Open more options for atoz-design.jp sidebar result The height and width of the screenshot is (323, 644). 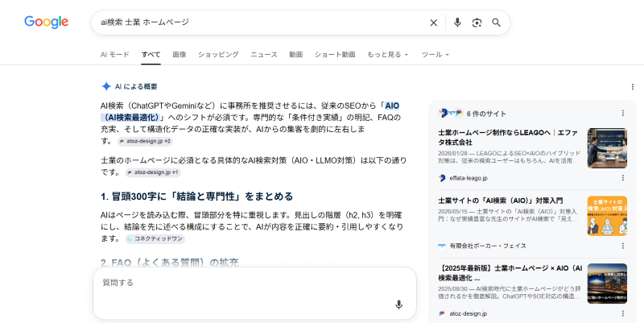pos(622,313)
